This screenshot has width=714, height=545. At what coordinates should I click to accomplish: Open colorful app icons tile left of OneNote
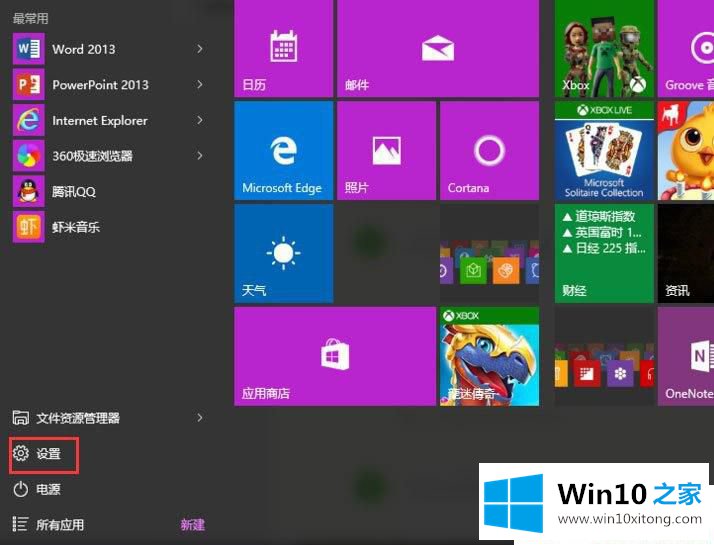coord(604,357)
